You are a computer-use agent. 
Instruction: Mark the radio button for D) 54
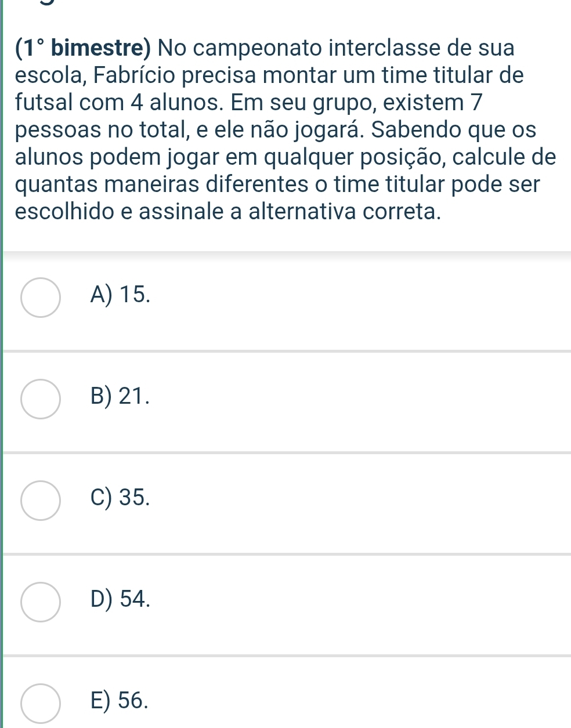41,602
